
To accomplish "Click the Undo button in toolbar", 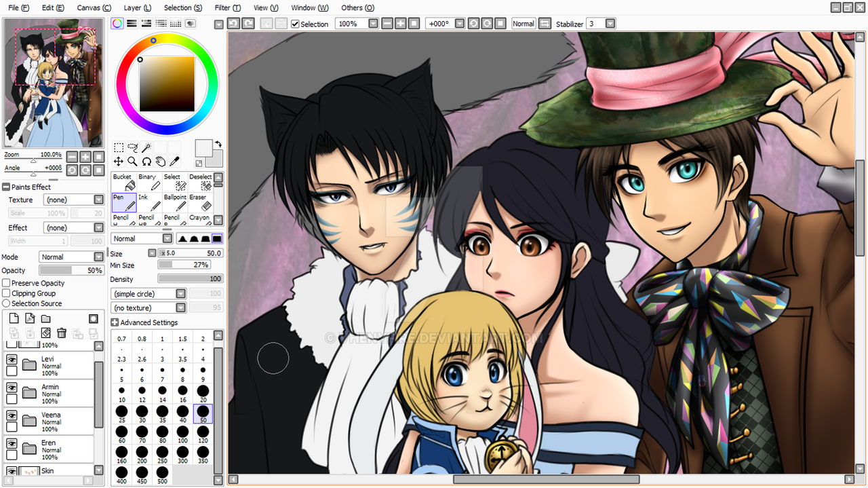I will [x=233, y=23].
